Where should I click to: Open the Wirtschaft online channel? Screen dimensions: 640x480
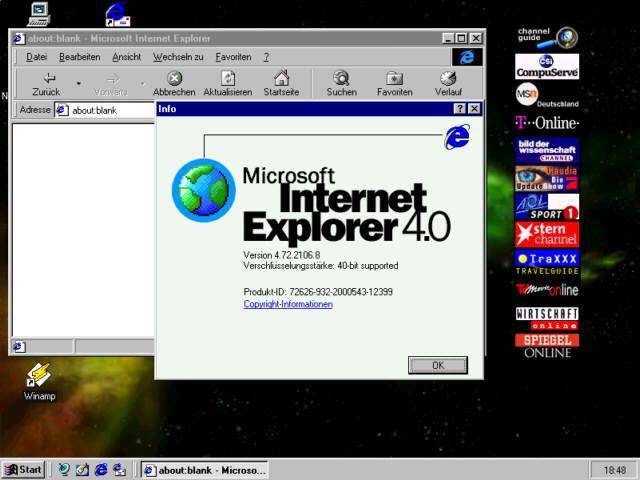(547, 319)
